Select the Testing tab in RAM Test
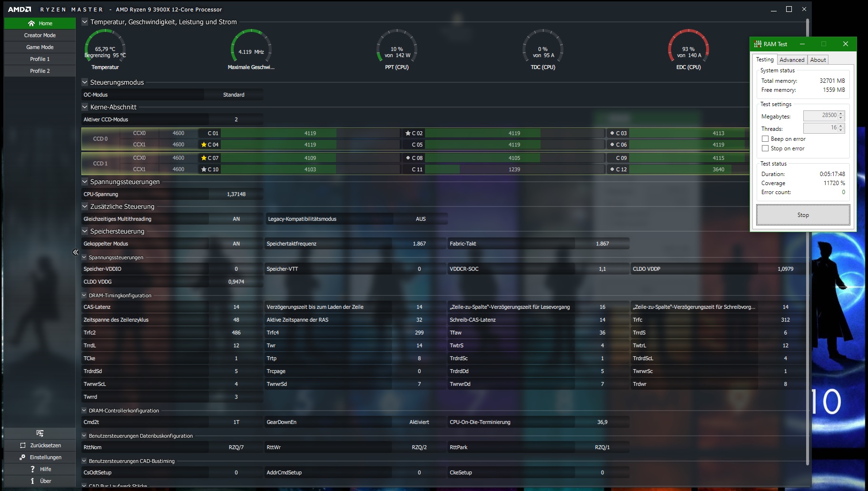Viewport: 868px width, 491px height. (x=765, y=59)
